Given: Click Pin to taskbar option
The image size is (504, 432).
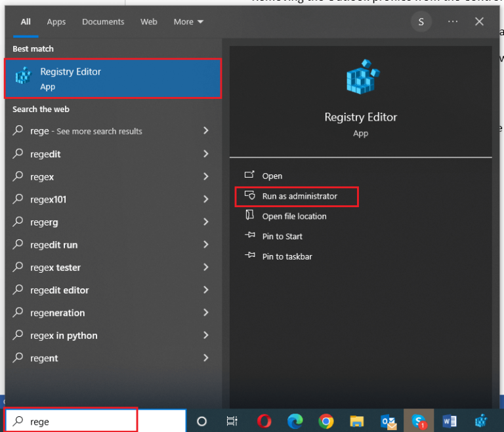Looking at the screenshot, I should [287, 256].
